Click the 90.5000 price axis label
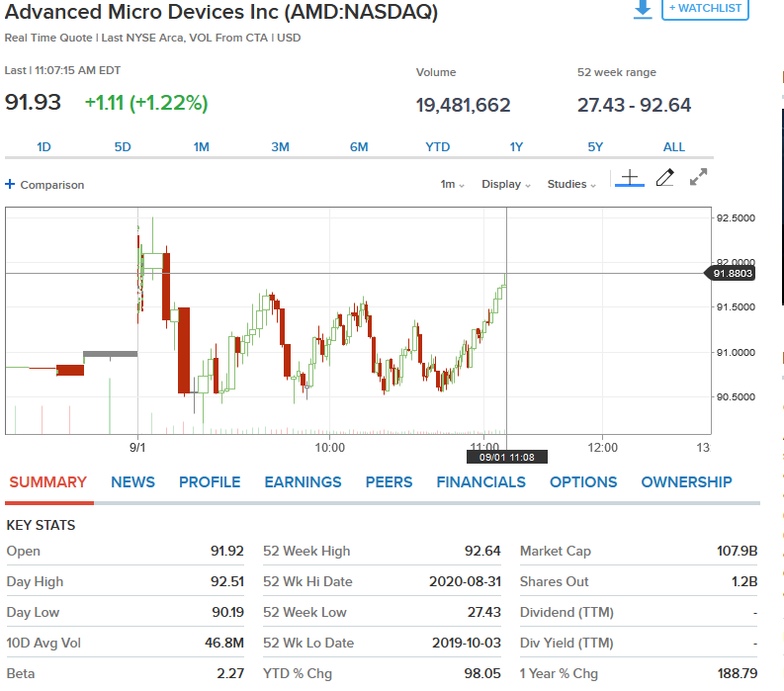The height and width of the screenshot is (691, 784). [x=736, y=397]
